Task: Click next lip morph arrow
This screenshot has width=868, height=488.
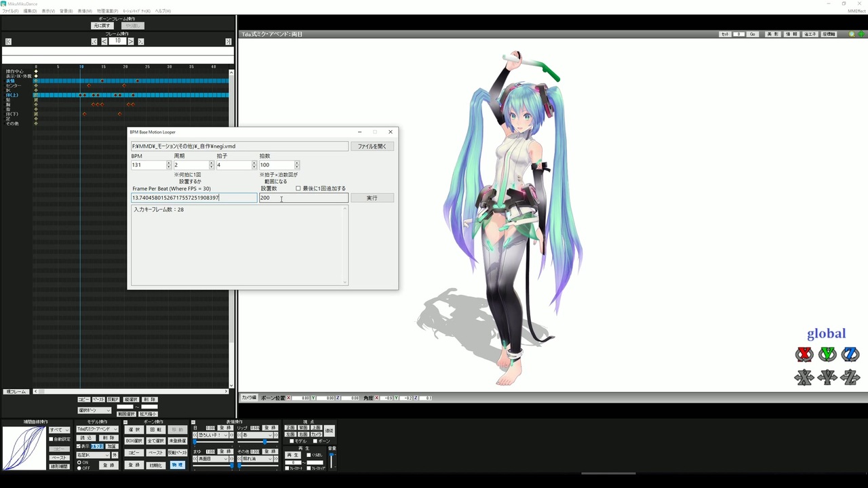Action: pyautogui.click(x=276, y=435)
